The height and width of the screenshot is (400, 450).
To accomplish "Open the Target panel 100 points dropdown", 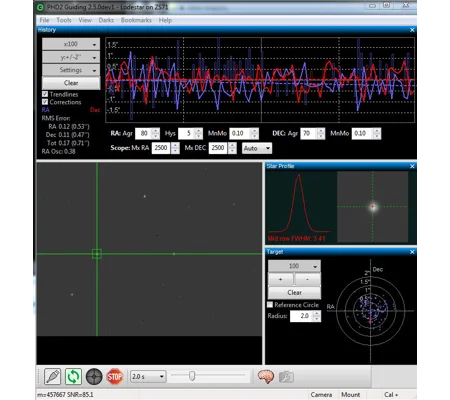I will [x=294, y=266].
